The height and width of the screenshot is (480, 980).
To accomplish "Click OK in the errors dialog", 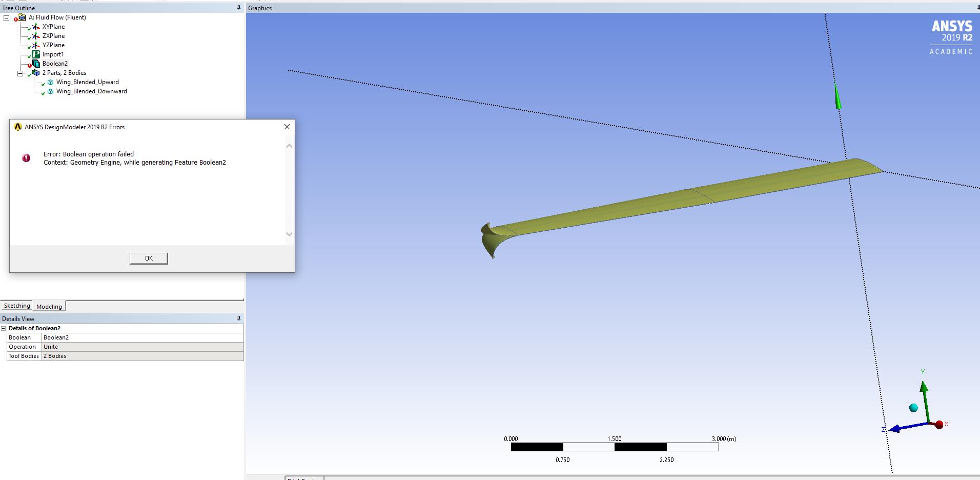I will (149, 258).
